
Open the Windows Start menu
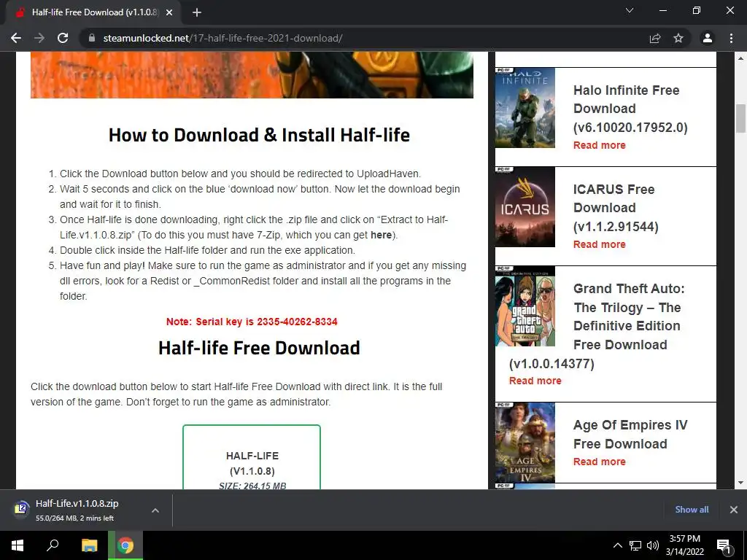coord(18,545)
